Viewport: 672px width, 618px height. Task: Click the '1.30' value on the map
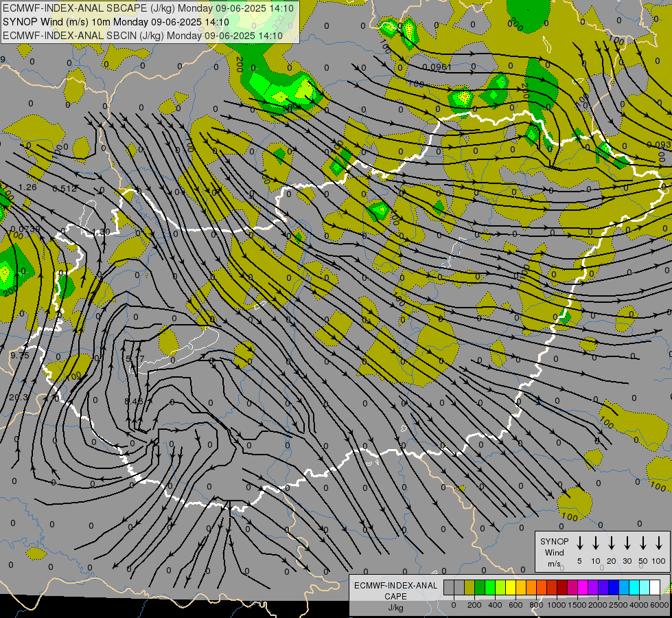101,232
